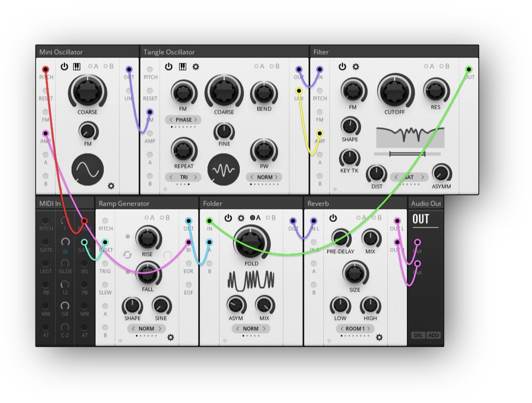Click Mini Oscillator keyboard tracking icon
The width and height of the screenshot is (532, 403).
pyautogui.click(x=77, y=67)
